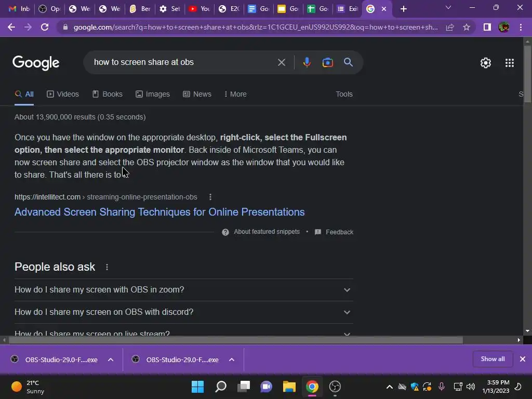Open OBS Studio from taskbar

coord(335,387)
